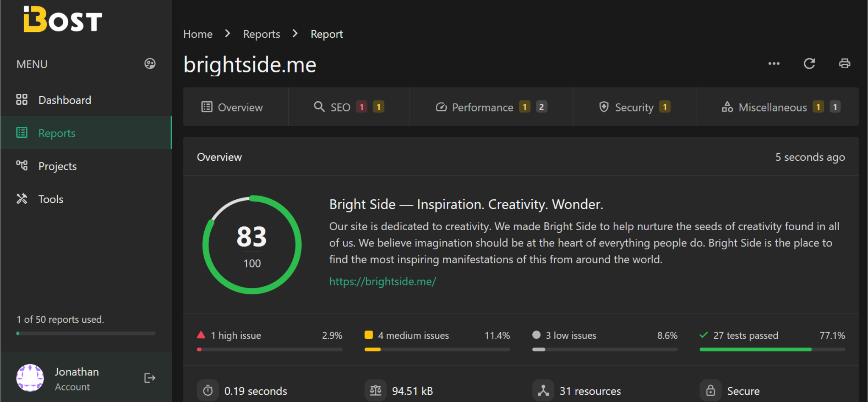Image resolution: width=868 pixels, height=402 pixels.
Task: Print the report using the printer icon
Action: click(x=845, y=64)
